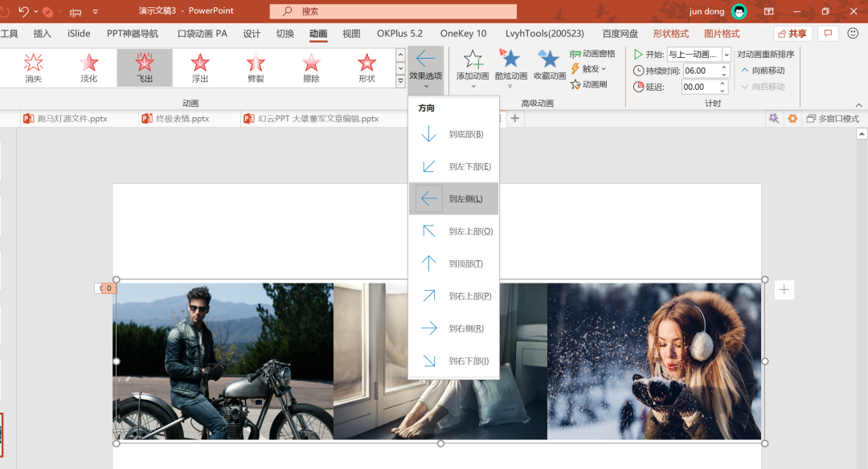Decrease the duration with stepper down arrow
The width and height of the screenshot is (868, 469).
723,74
